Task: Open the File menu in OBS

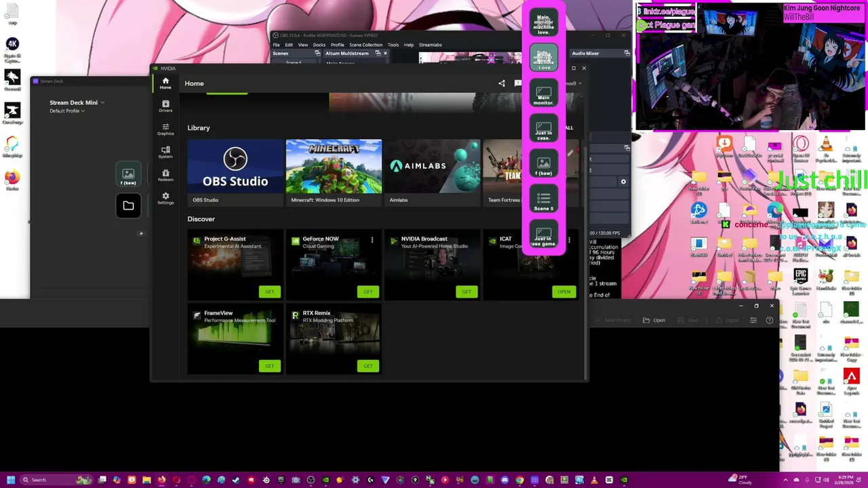Action: click(276, 45)
